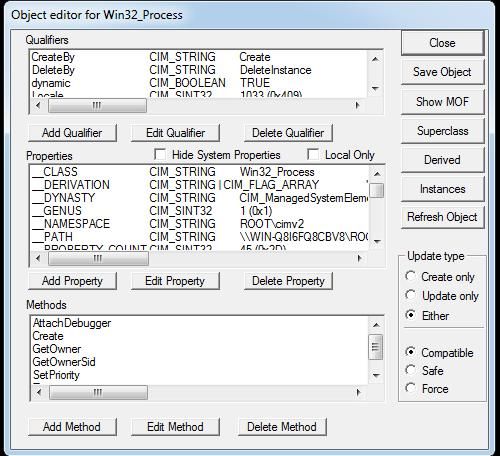Viewport: 500px width, 456px height.
Task: Select the __NAMESPACE property row
Action: click(200, 224)
